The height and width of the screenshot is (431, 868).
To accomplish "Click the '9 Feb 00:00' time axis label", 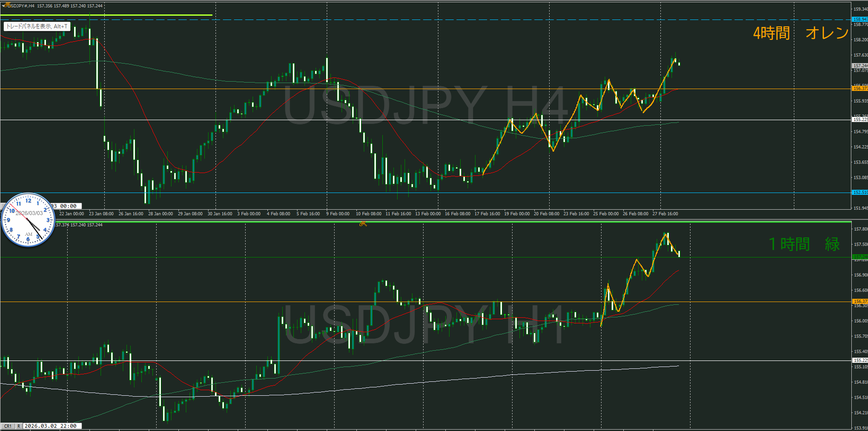I will tap(338, 214).
